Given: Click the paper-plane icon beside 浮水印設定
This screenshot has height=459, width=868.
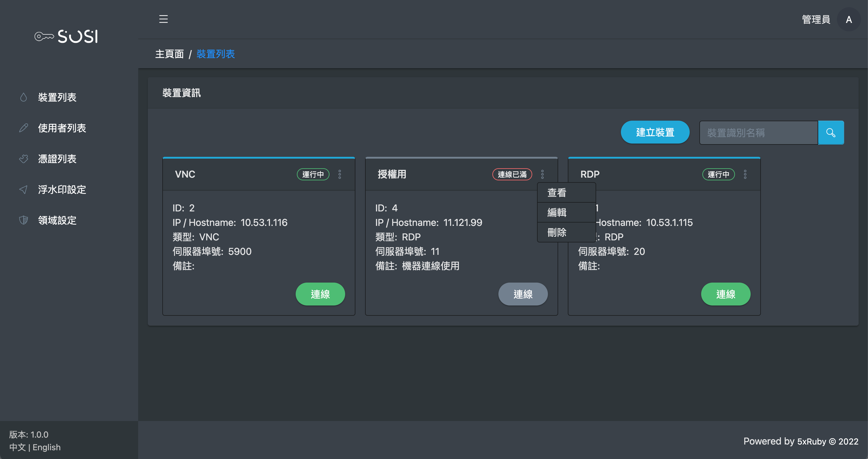Looking at the screenshot, I should point(23,190).
